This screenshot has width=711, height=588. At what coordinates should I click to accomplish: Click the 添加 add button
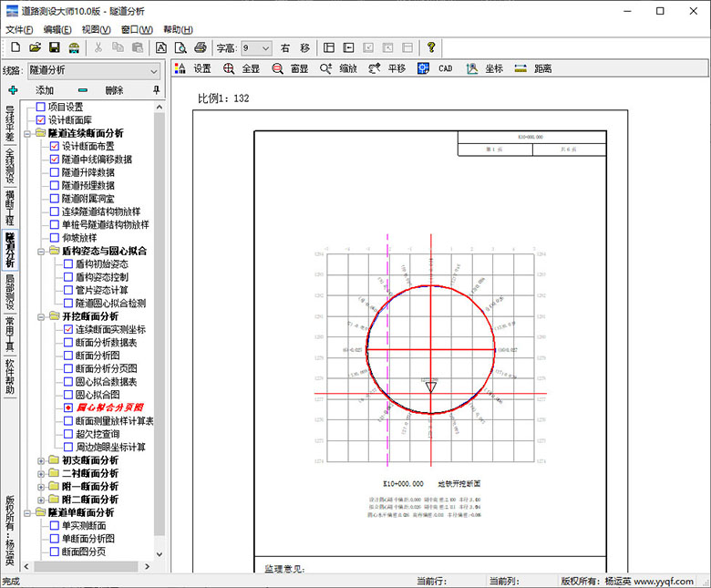45,90
